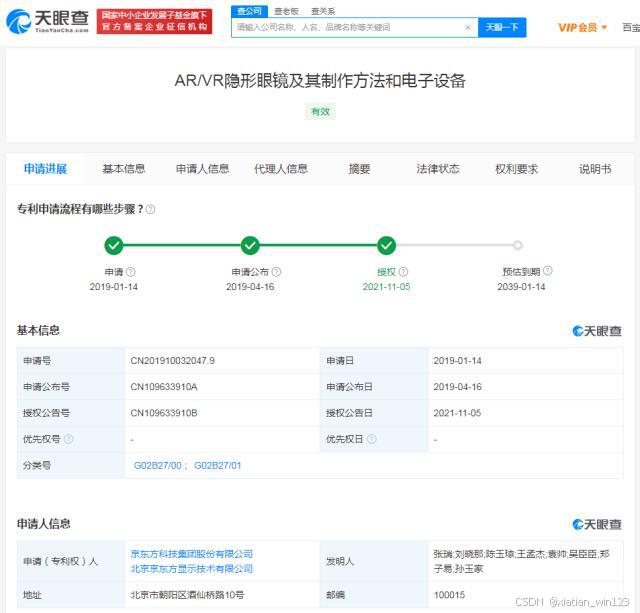Screen dimensions: 640x613
Task: Select the 法律状态 tab
Action: pyautogui.click(x=438, y=169)
